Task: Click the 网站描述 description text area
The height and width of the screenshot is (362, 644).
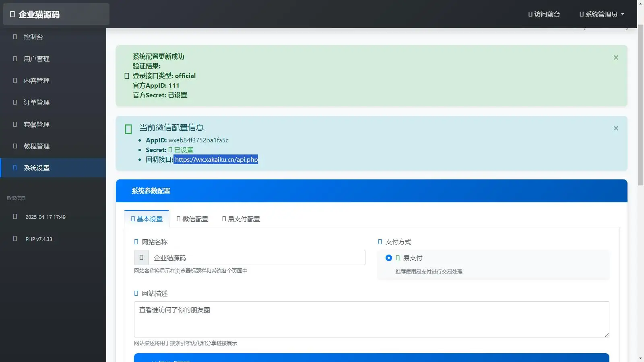Action: 371,319
